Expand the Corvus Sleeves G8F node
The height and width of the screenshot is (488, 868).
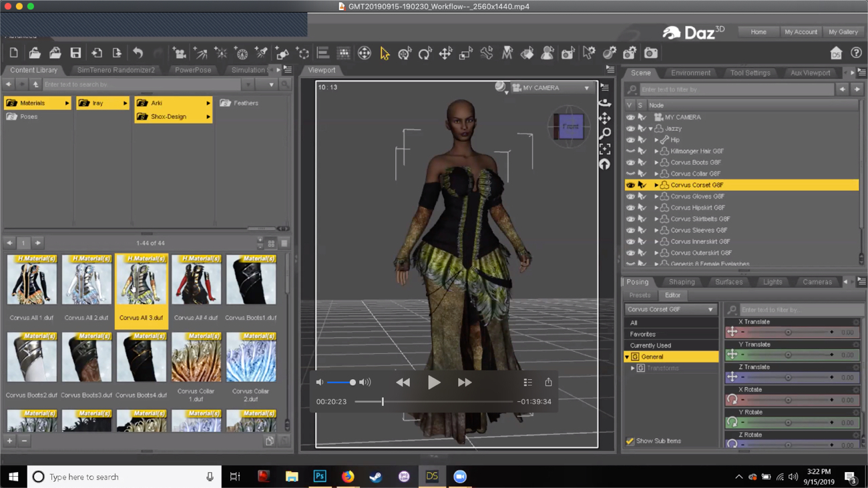coord(656,230)
